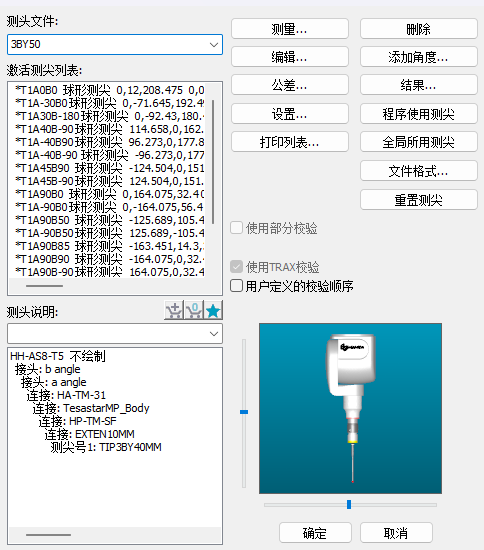Select tip *T1A45B90 in the list
This screenshot has width=484, height=550.
109,168
